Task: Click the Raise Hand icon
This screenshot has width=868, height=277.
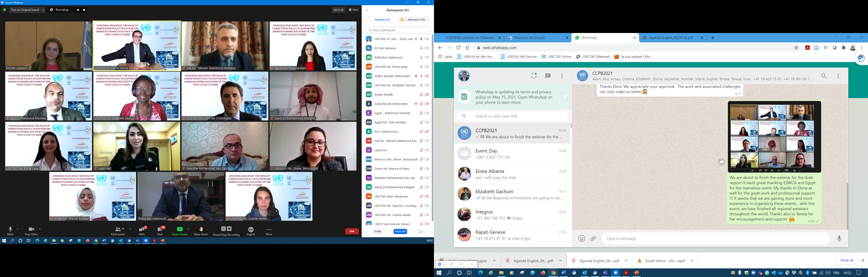Action: point(201,229)
